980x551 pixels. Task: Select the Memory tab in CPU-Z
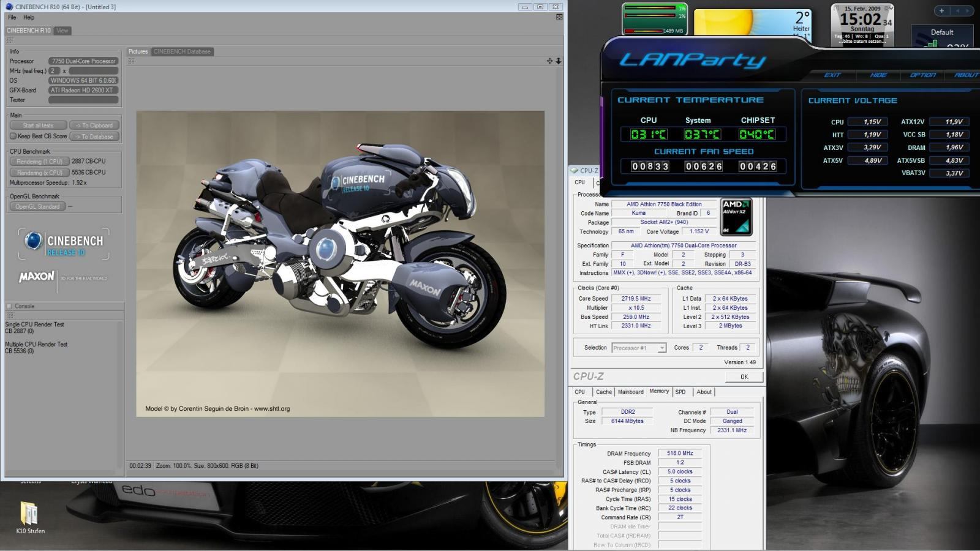coord(659,391)
